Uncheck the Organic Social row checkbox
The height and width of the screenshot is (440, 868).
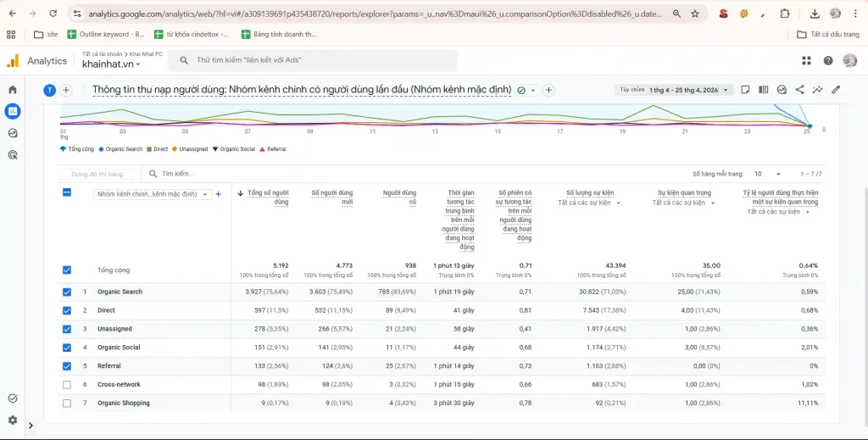(x=67, y=348)
